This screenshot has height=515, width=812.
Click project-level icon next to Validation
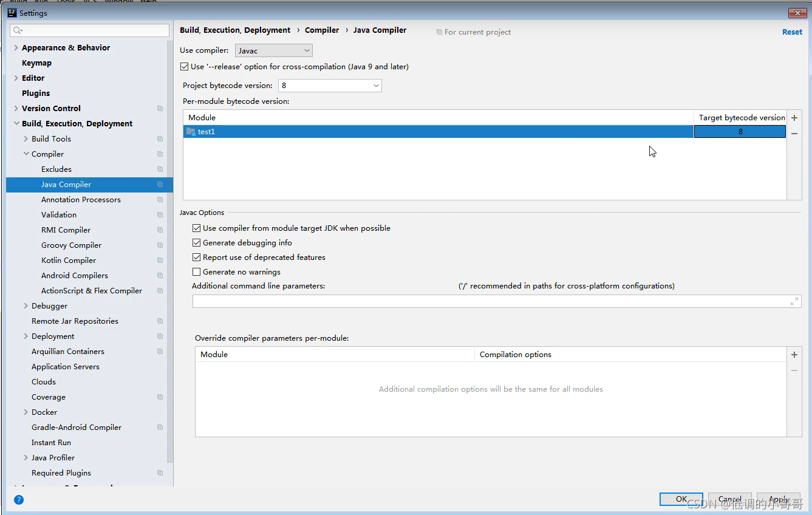pos(160,215)
